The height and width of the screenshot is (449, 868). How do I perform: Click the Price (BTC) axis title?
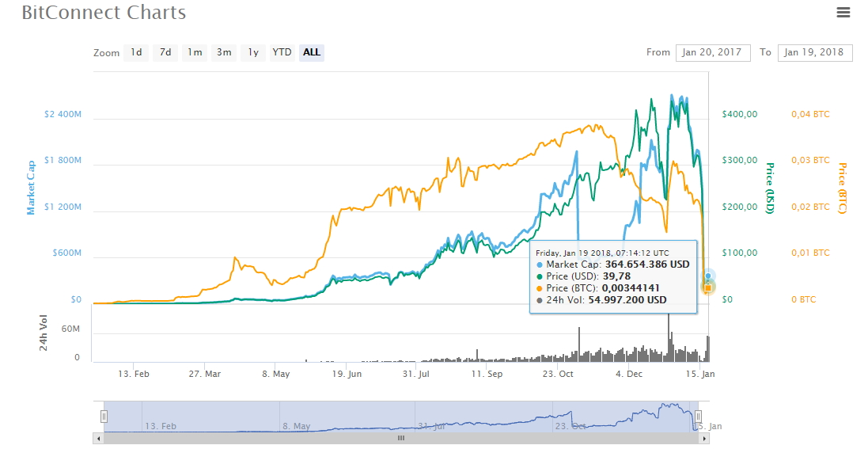(842, 188)
